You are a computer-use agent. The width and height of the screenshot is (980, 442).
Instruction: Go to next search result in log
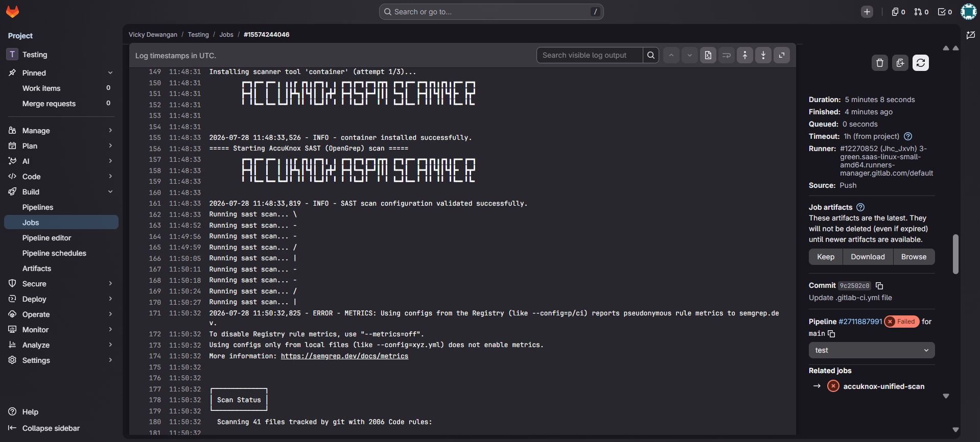click(x=690, y=55)
